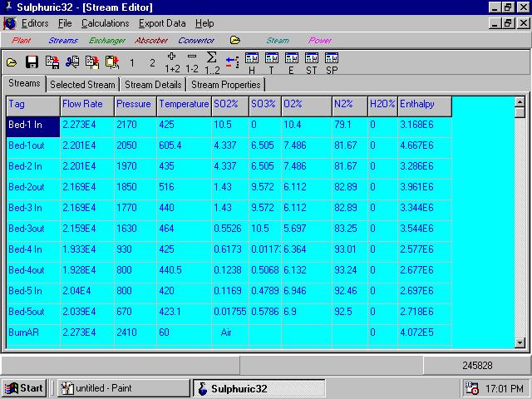This screenshot has width=532, height=399.
Task: Select the Bed-4out row tag
Action: point(33,272)
